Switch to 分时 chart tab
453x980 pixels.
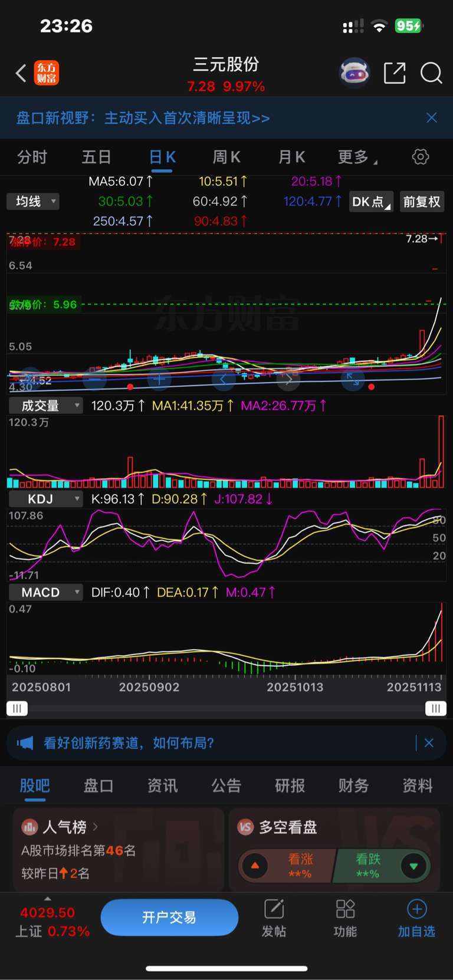tap(32, 157)
